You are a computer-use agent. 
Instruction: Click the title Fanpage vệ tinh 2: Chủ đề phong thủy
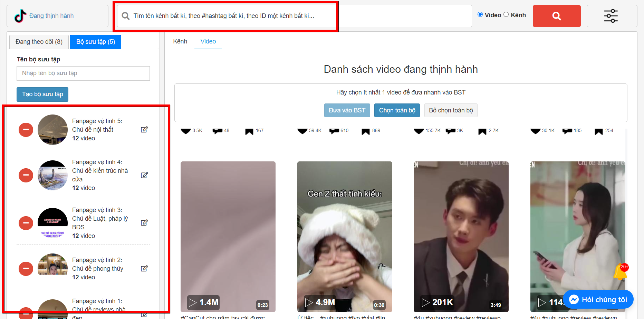(x=98, y=264)
